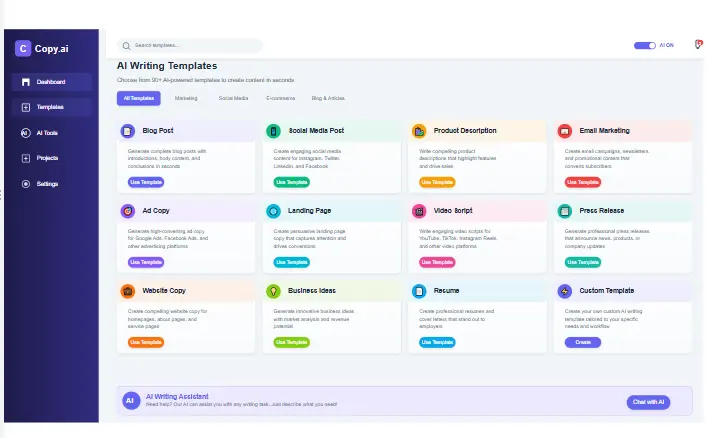The width and height of the screenshot is (715, 438).
Task: Use Template for Business Ideas
Action: click(x=291, y=342)
